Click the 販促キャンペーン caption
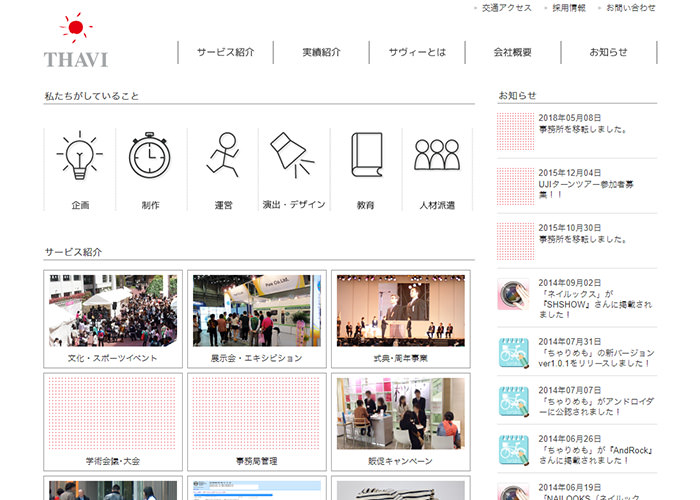Screen dimensions: 700x500 (400, 461)
